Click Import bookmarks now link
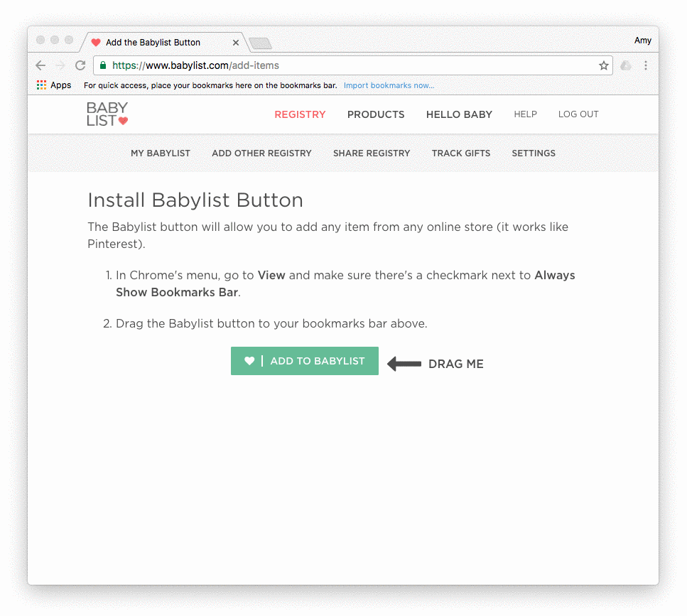 pyautogui.click(x=389, y=85)
